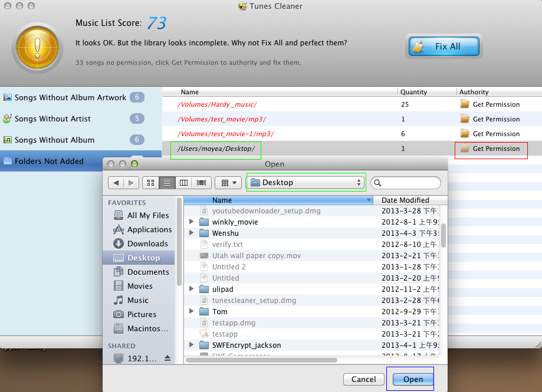Viewport: 542px width, 392px height.
Task: Expand the ulipad folder
Action: 191,289
